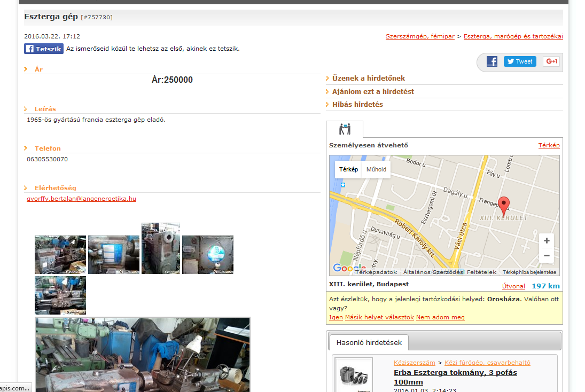This screenshot has height=392, width=585.
Task: Switch map to Műhold satellite view
Action: [x=376, y=169]
